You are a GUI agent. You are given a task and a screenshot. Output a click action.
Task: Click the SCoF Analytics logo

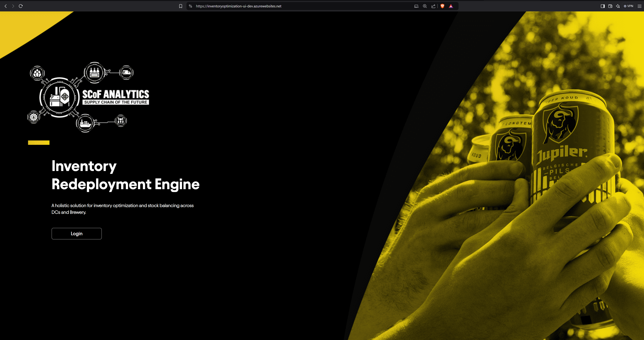(x=89, y=97)
